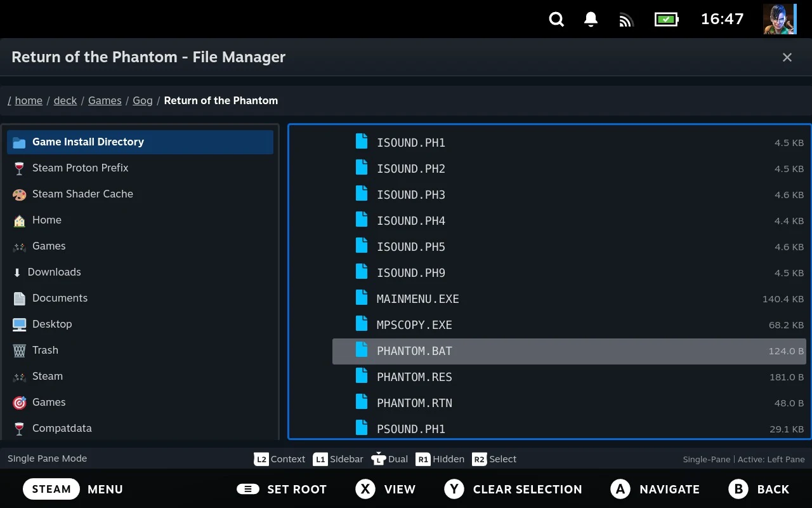Open the user profile avatar
The image size is (812, 508).
click(778, 19)
